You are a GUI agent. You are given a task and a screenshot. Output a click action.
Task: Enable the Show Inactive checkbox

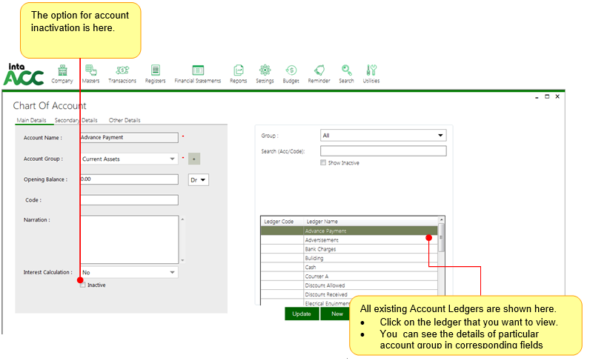[x=323, y=163]
